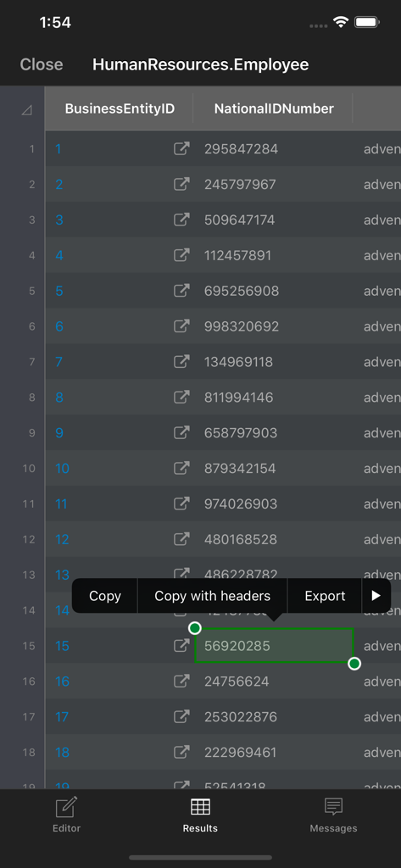The image size is (401, 868).
Task: Choose Export in the context menu
Action: 325,596
